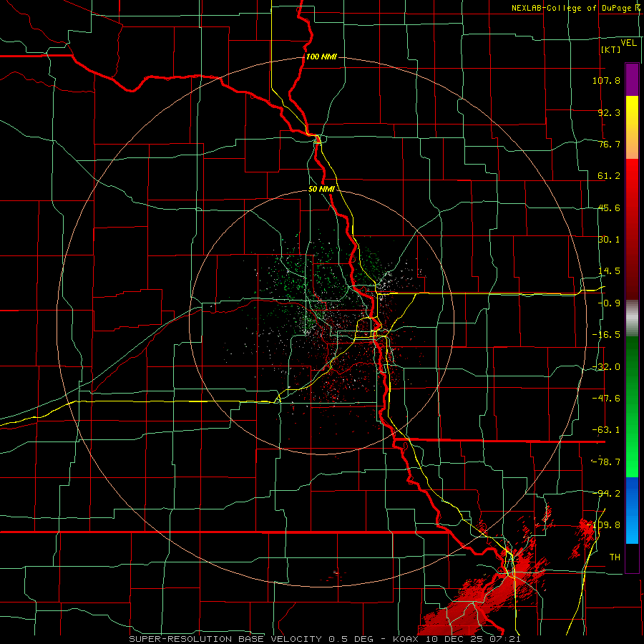
Task: Click the gray near-zero segment of the velocity scale
Action: click(632, 318)
